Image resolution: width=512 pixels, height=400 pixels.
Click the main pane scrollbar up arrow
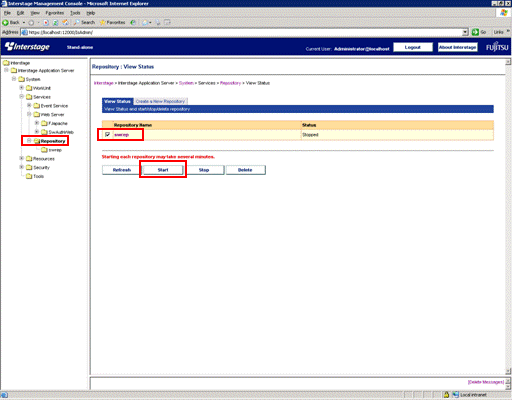[508, 62]
